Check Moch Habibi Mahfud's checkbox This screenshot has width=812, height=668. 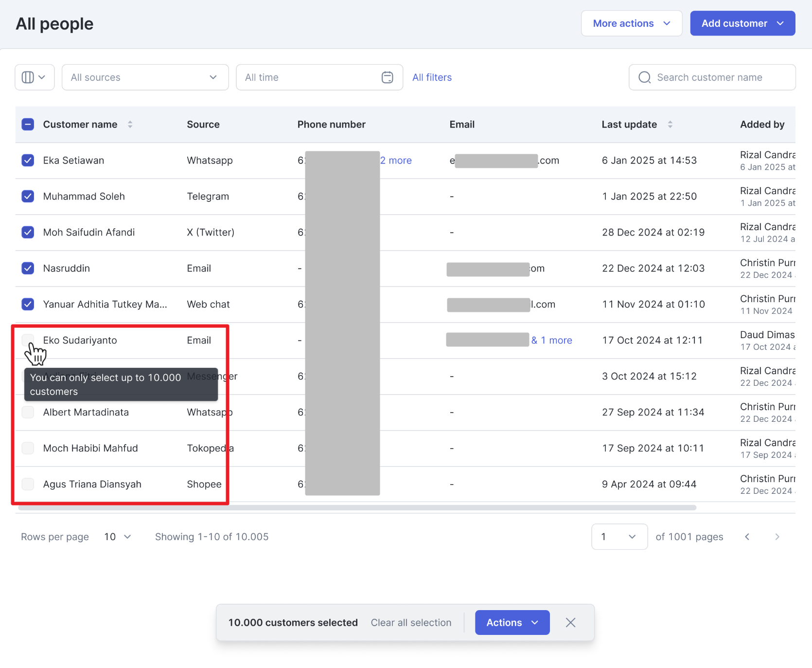click(x=28, y=448)
